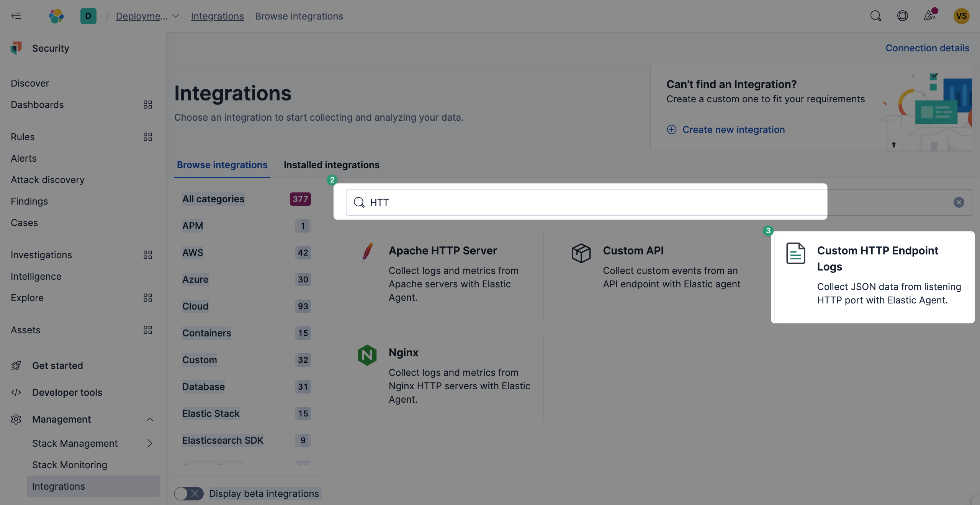This screenshot has width=980, height=505.
Task: Open Intelligence in the sidebar
Action: [x=36, y=276]
